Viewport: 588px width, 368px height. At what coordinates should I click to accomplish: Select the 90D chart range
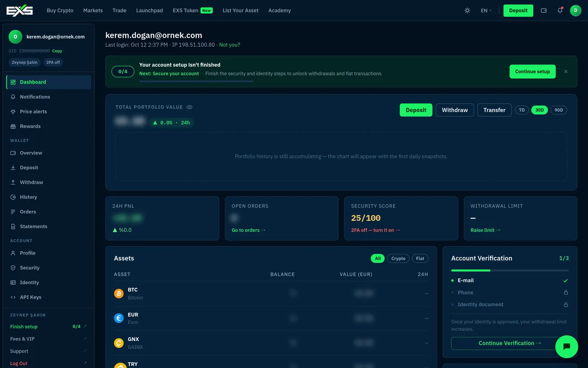(559, 110)
